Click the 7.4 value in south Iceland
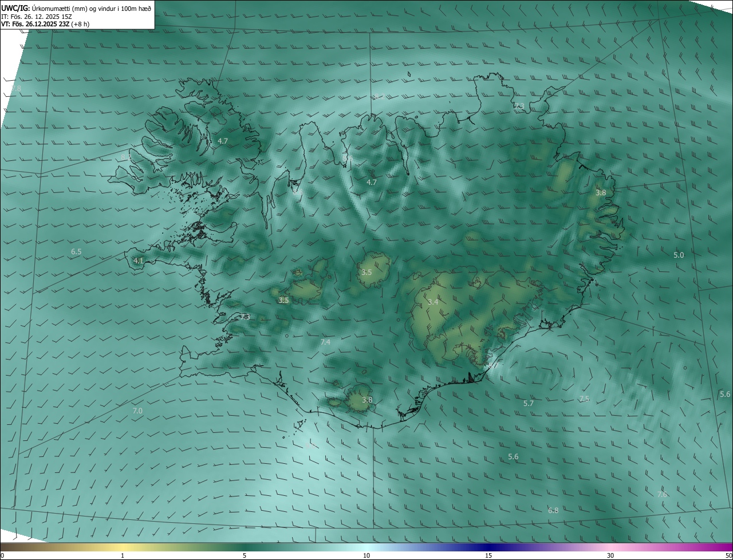This screenshot has width=733, height=560. 325,342
